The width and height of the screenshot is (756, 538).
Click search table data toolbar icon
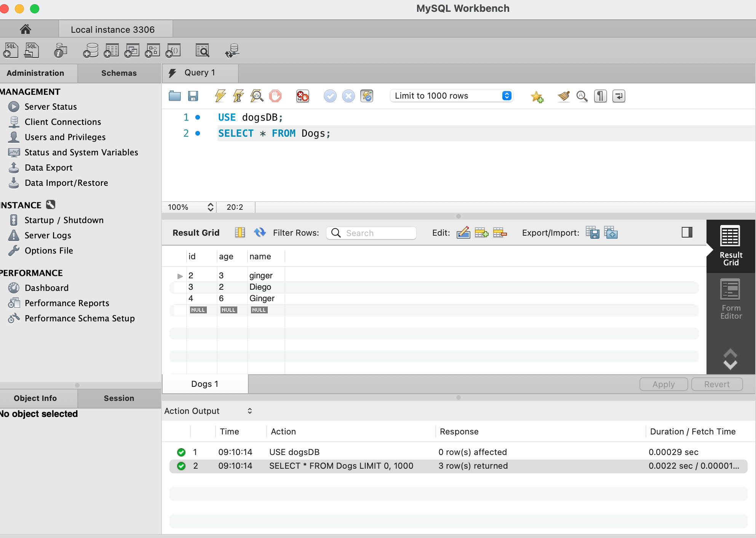pos(203,50)
